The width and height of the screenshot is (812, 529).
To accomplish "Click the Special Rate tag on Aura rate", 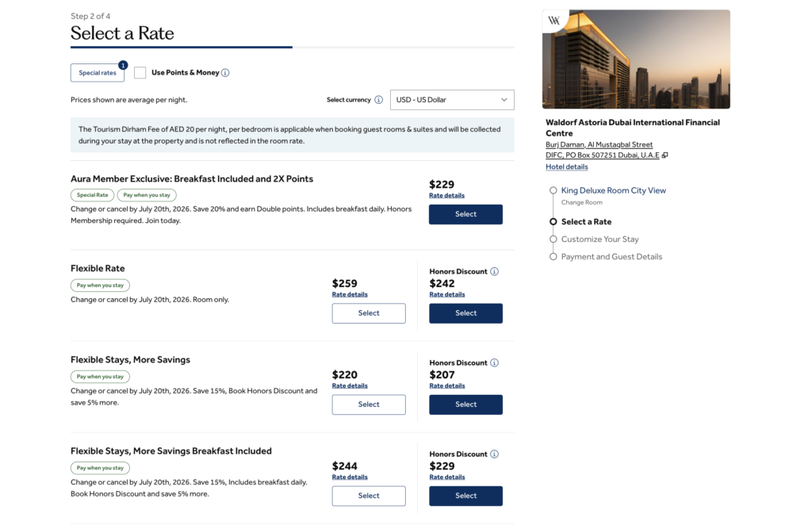I will pyautogui.click(x=92, y=195).
